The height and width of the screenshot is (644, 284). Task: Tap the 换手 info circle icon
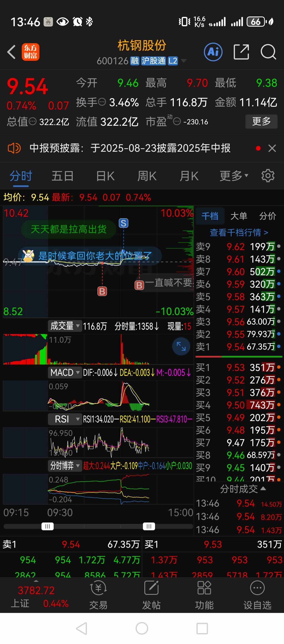point(102,102)
